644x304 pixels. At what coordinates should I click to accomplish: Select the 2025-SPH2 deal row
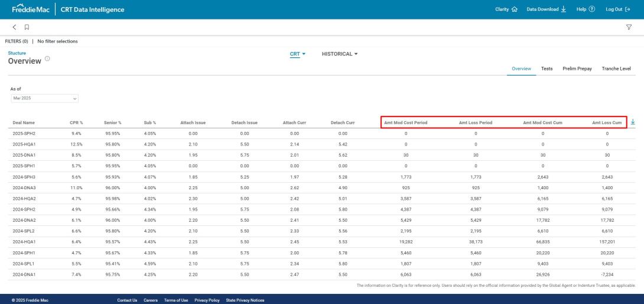click(x=321, y=134)
